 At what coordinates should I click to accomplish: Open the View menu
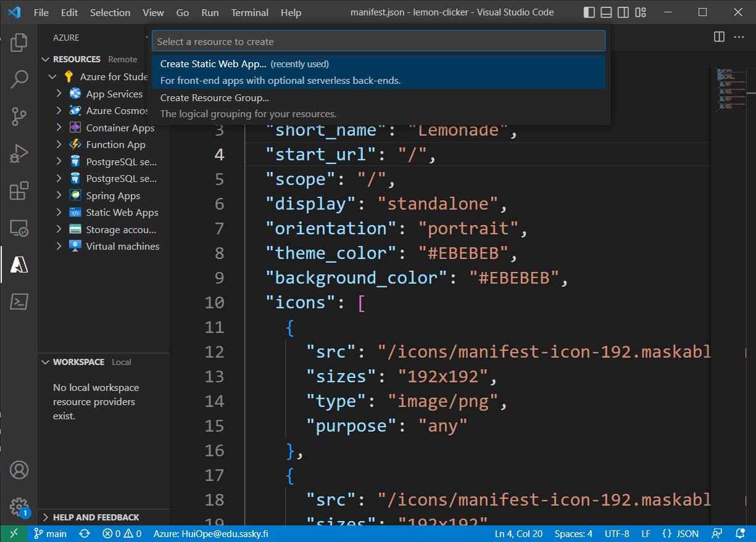coord(153,12)
